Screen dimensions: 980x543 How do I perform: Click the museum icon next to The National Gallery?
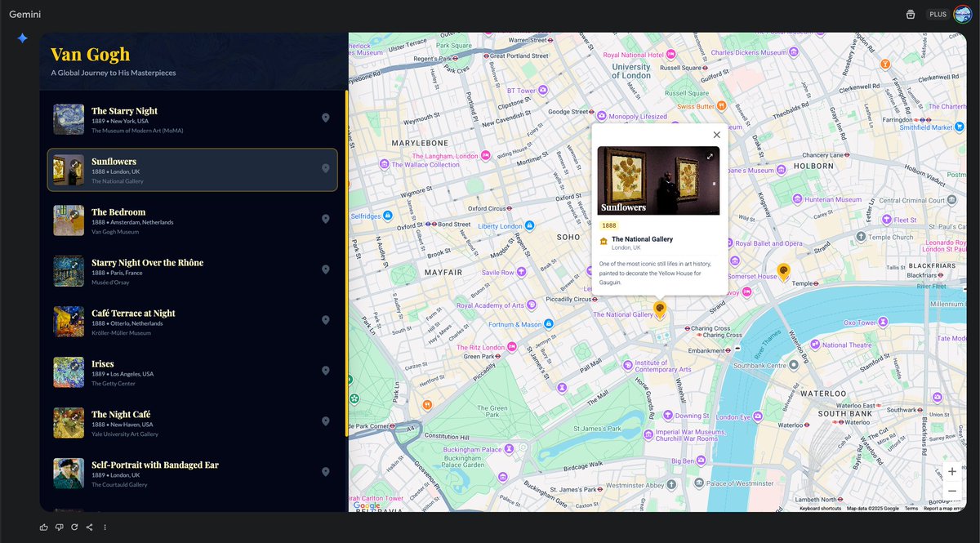click(x=603, y=239)
